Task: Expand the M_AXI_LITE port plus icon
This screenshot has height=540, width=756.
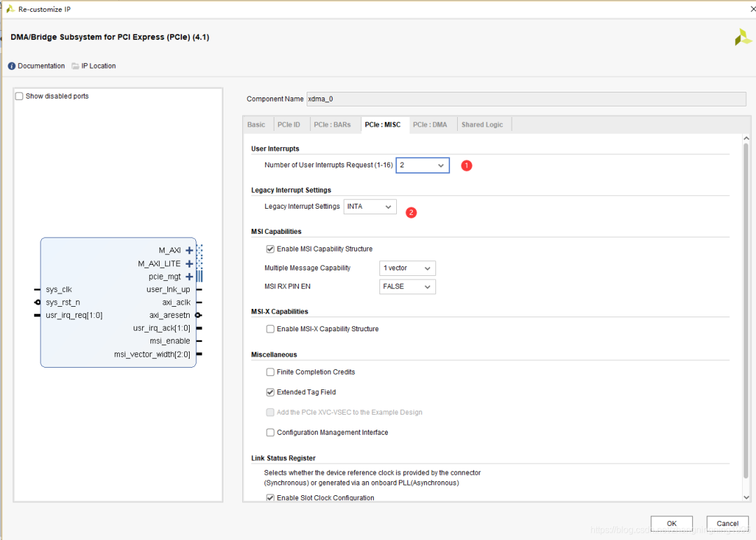Action: click(189, 264)
